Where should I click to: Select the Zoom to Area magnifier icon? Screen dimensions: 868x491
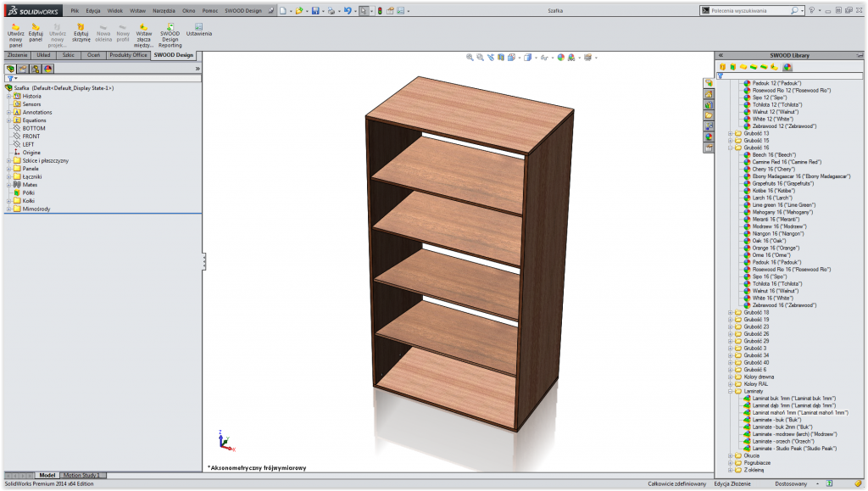480,56
